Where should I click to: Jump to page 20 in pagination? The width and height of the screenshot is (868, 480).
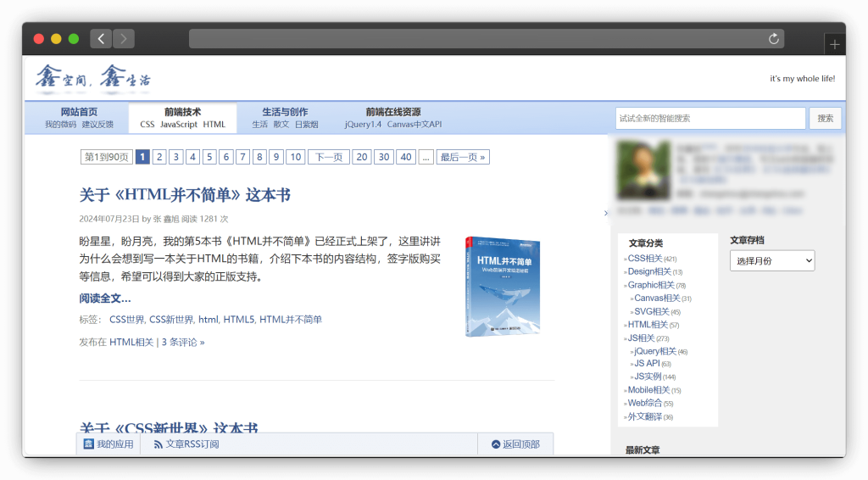(x=361, y=157)
